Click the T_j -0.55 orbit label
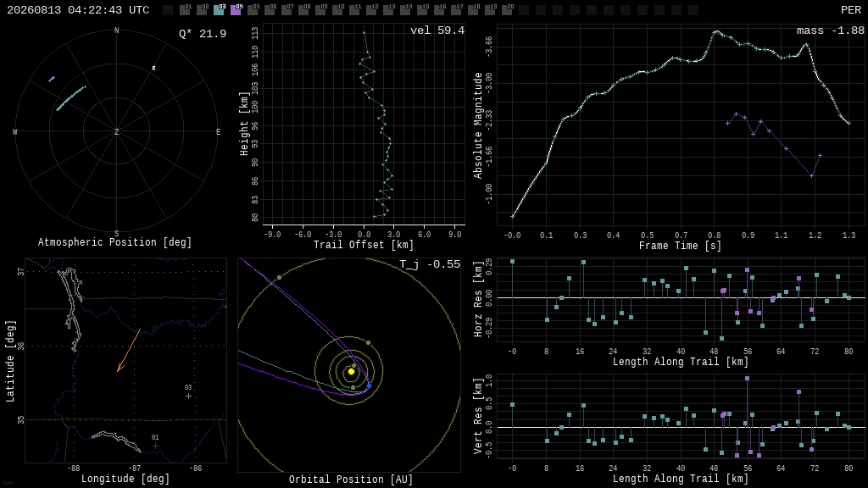 click(430, 264)
